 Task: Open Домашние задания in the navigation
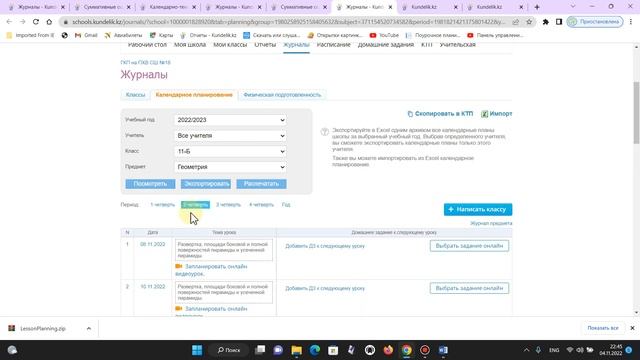tap(386, 45)
